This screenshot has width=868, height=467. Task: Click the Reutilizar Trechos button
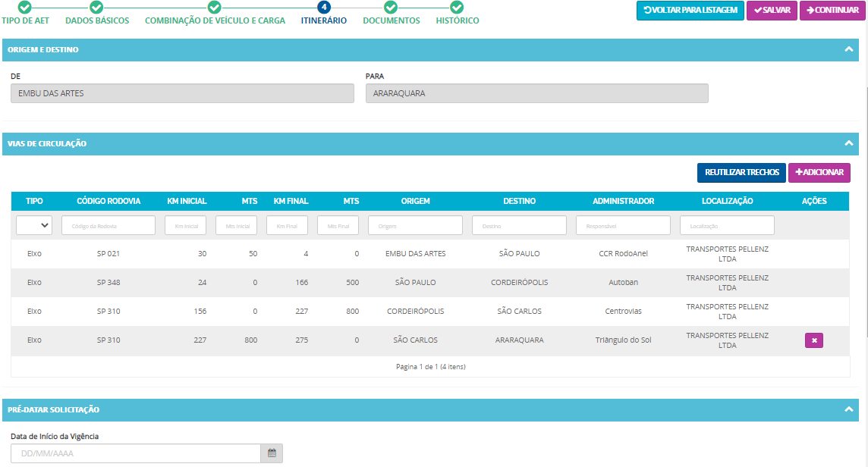(x=741, y=173)
